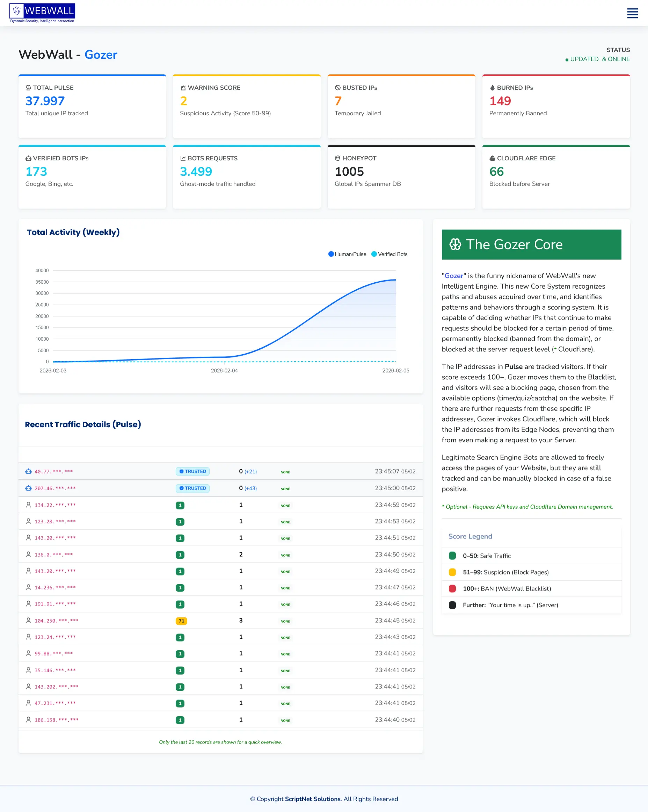Click the ScriptNet Solutions copyright link

312,799
